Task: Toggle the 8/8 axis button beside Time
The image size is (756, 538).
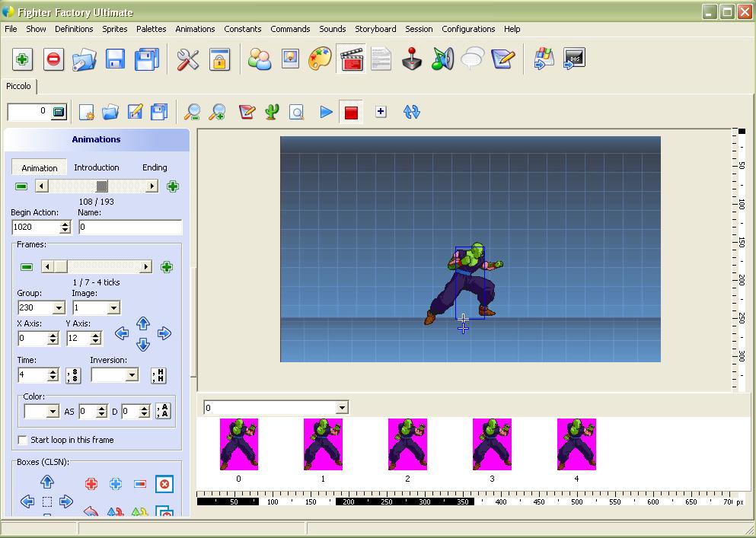Action: pos(73,374)
